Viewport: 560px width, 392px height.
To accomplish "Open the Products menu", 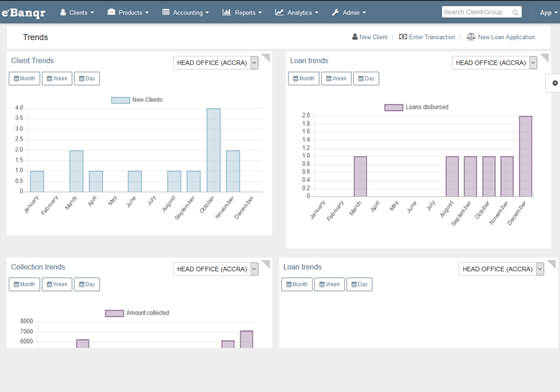I will 128,12.
